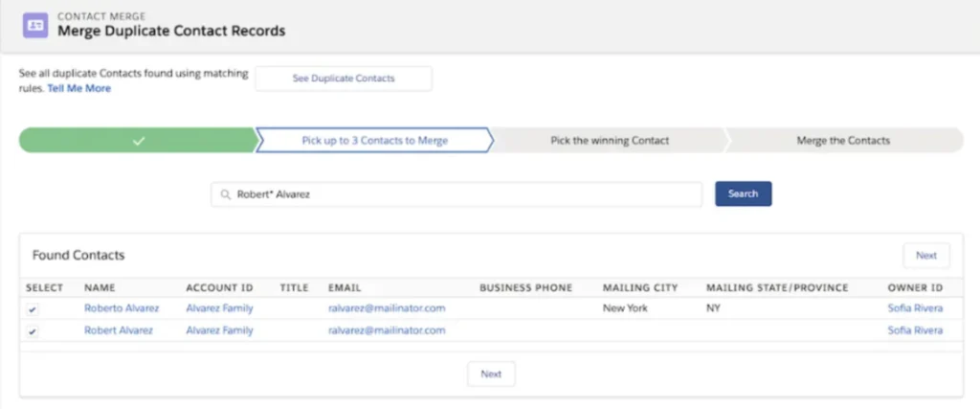The width and height of the screenshot is (980, 409).
Task: Click the Contact Merge header icon
Action: 35,24
